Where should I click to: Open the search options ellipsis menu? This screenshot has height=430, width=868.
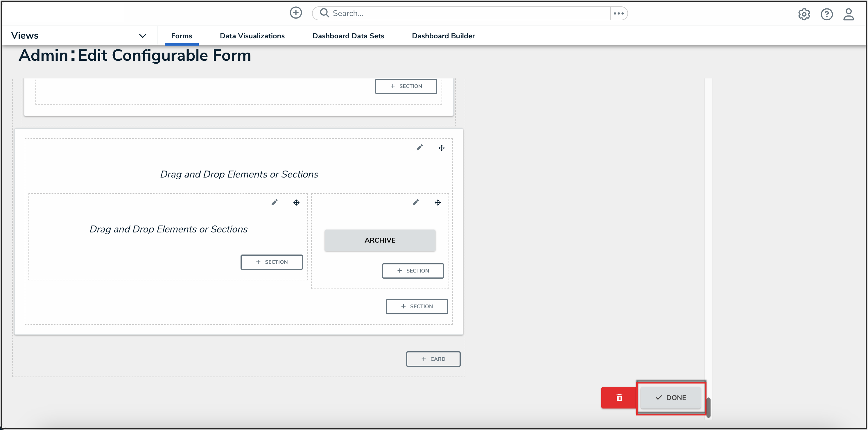[618, 13]
